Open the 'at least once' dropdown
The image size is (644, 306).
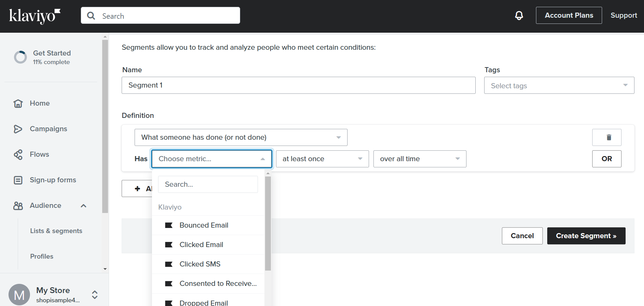[322, 159]
